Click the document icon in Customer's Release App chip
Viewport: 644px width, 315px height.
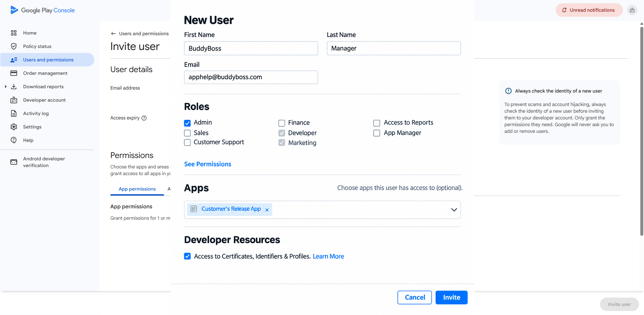(194, 209)
